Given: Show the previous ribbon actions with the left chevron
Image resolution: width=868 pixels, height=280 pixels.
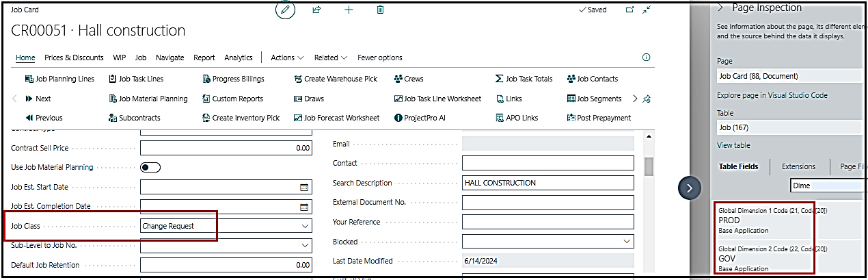Looking at the screenshot, I should [x=15, y=99].
